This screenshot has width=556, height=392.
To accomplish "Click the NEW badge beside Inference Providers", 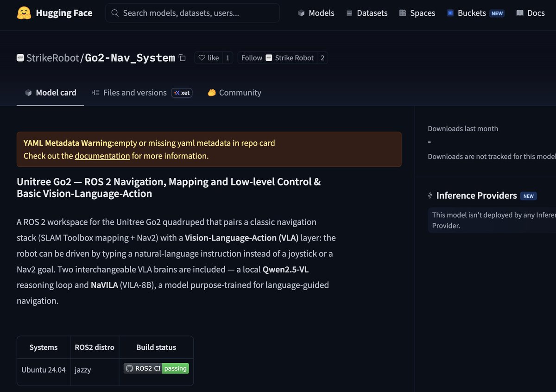I will point(529,196).
